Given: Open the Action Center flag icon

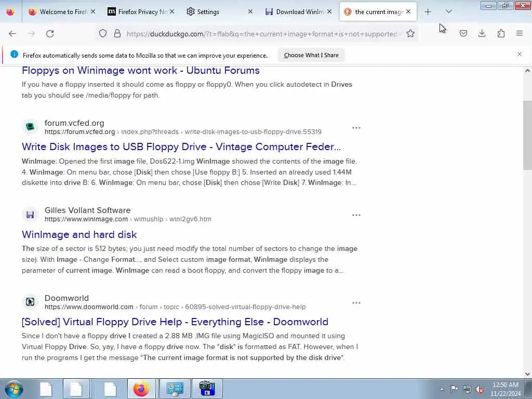Looking at the screenshot, I should (x=454, y=389).
